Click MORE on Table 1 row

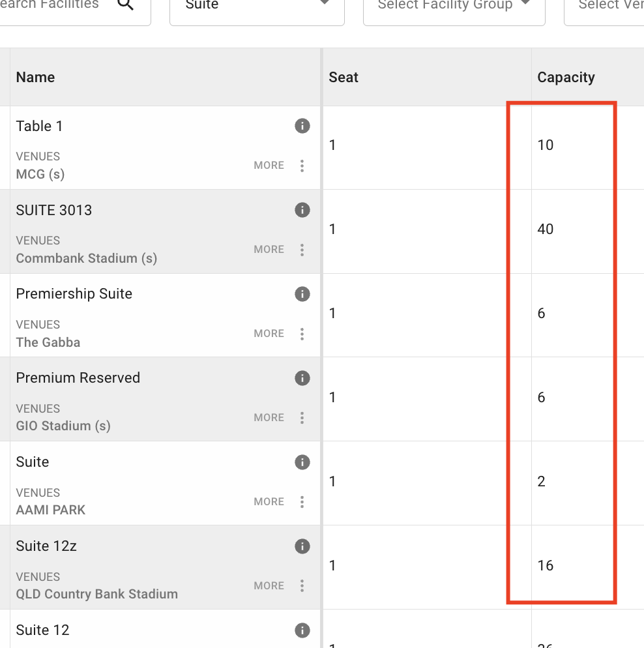[269, 166]
